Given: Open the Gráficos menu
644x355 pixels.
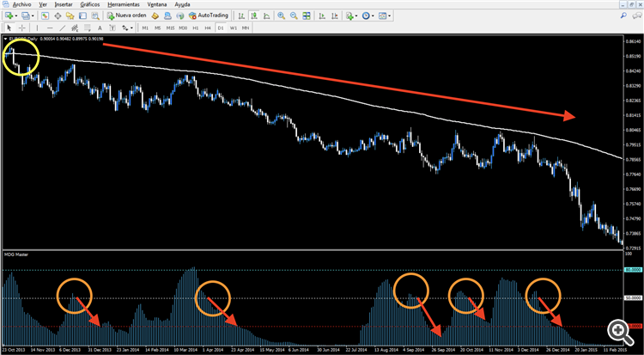Looking at the screenshot, I should tap(90, 4).
